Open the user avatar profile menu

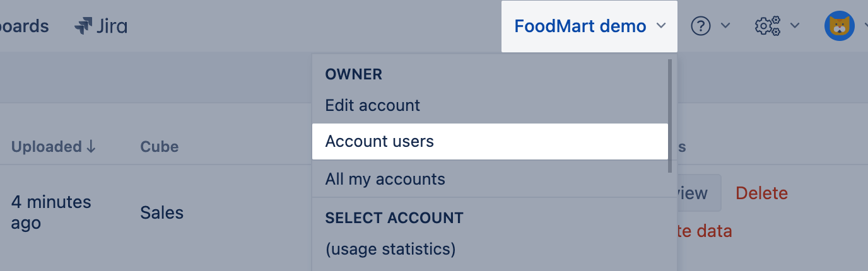839,26
